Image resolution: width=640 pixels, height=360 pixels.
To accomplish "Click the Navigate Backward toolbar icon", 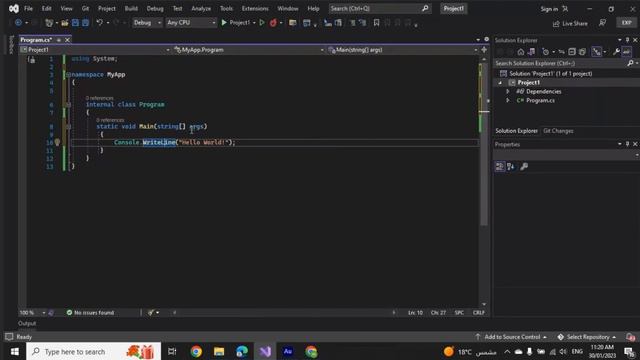I will click(x=18, y=23).
